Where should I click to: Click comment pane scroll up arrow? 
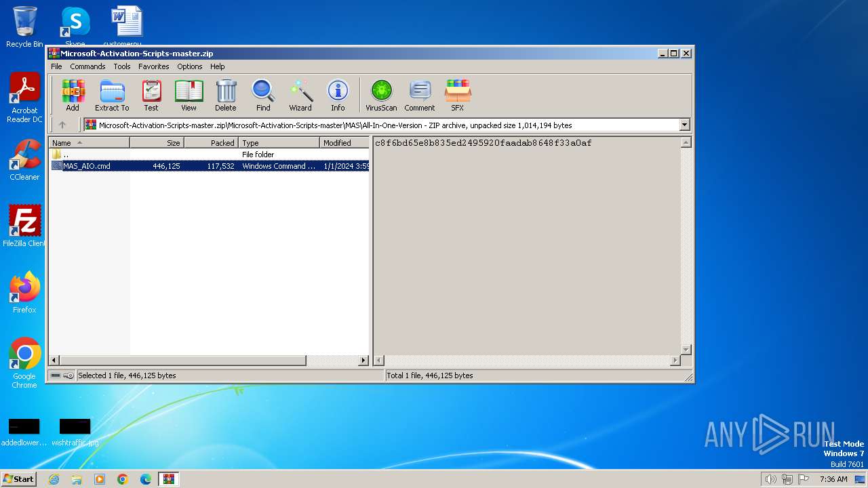click(x=686, y=142)
